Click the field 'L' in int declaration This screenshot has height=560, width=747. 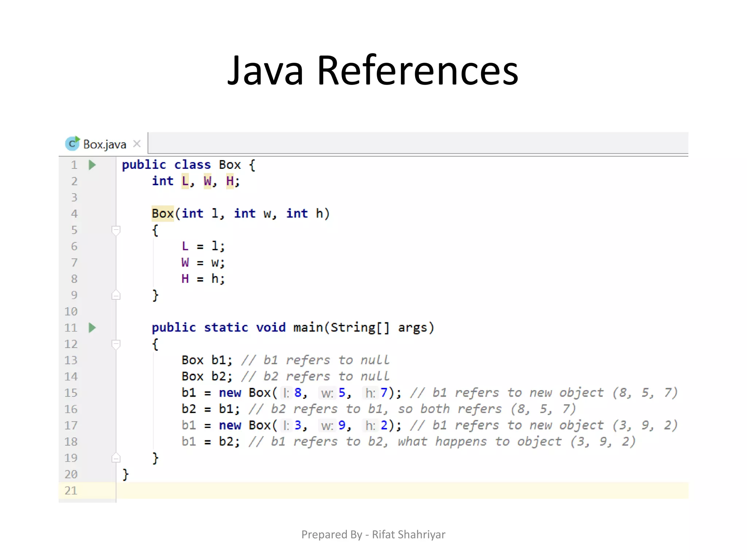185,181
